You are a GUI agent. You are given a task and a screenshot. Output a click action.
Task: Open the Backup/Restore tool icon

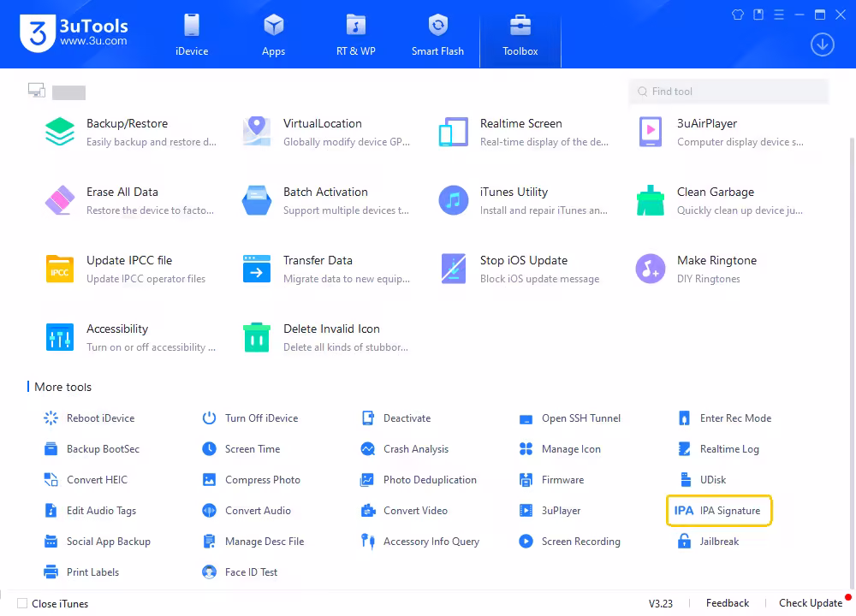tap(60, 132)
